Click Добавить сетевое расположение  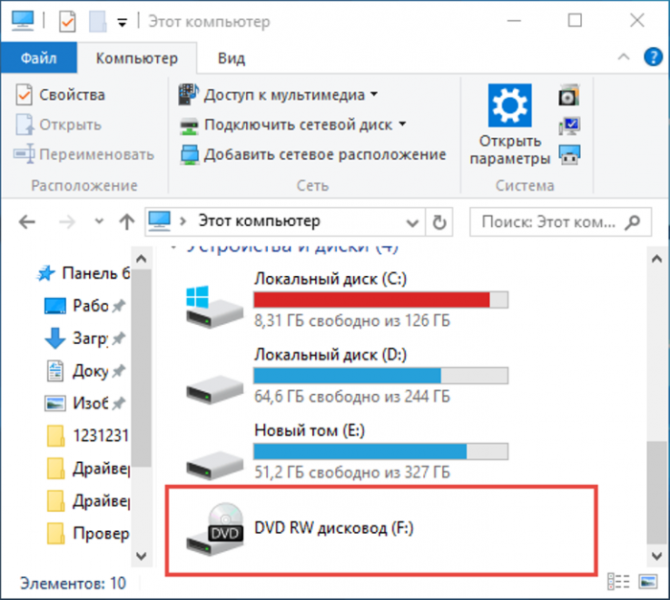313,155
